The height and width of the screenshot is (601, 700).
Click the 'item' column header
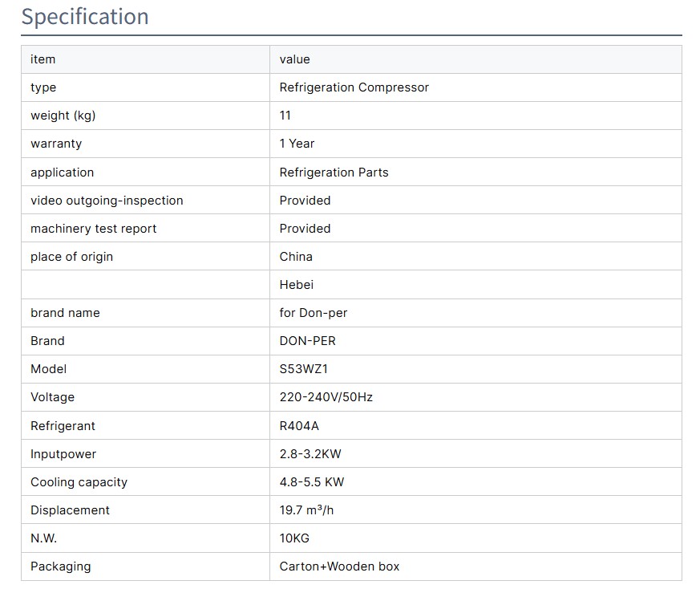coord(43,59)
